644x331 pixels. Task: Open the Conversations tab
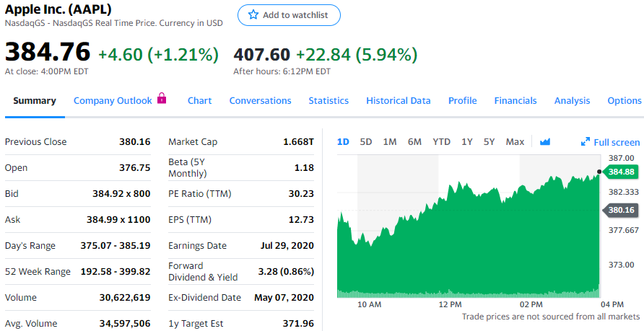pyautogui.click(x=260, y=101)
